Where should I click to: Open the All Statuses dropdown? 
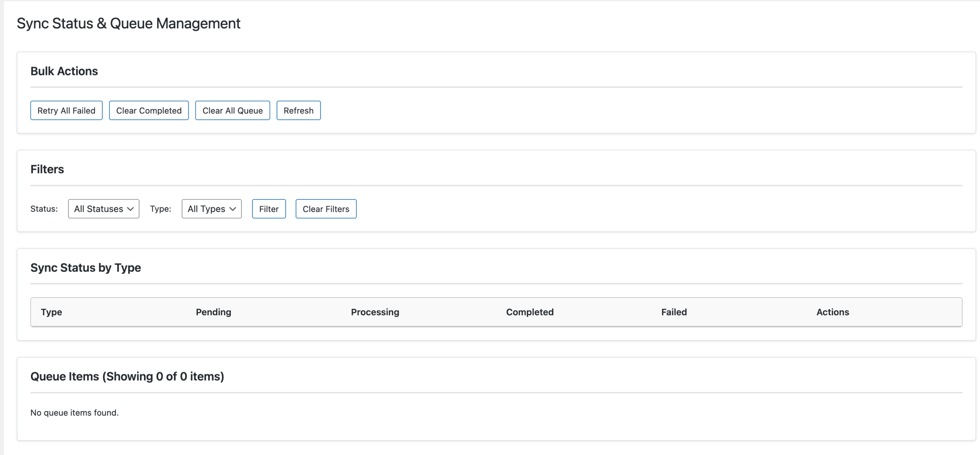point(103,209)
